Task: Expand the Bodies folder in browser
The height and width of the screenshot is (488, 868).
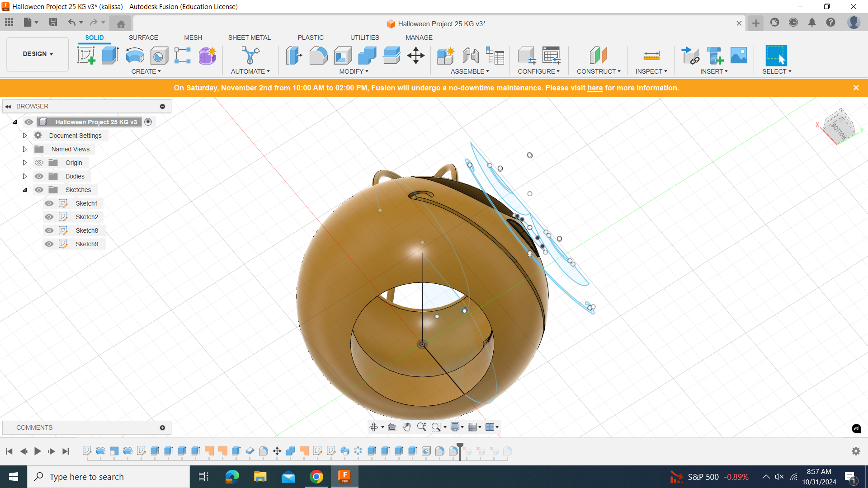Action: point(24,176)
